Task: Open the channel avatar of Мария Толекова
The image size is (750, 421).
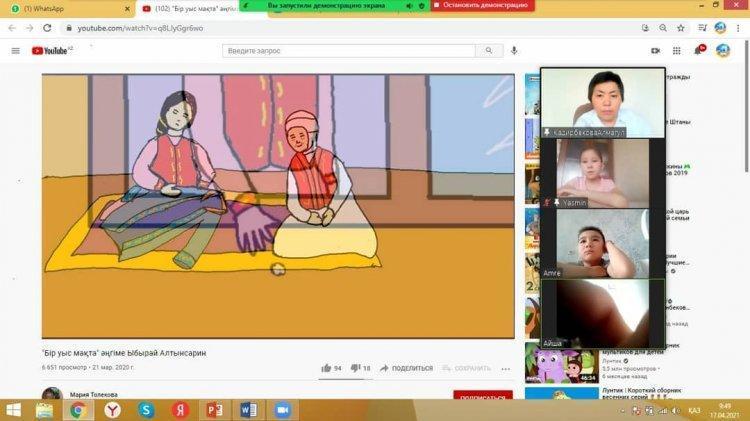Action: click(52, 394)
